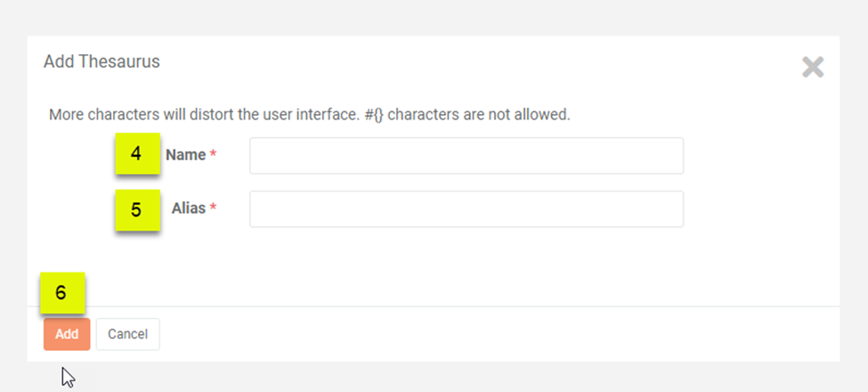Click the Cancel button
Screen dimensions: 868x392
coord(127,334)
